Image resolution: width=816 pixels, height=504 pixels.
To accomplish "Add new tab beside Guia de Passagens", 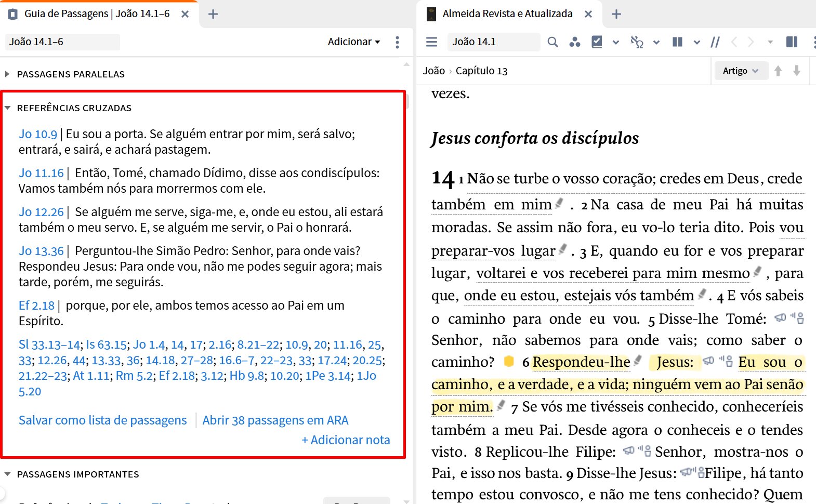I will pyautogui.click(x=213, y=14).
